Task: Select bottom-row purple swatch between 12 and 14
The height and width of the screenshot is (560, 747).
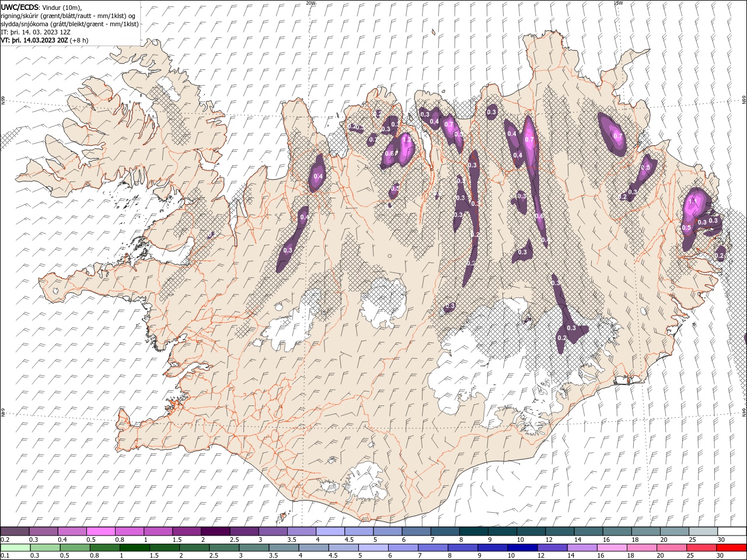Action: pyautogui.click(x=552, y=548)
